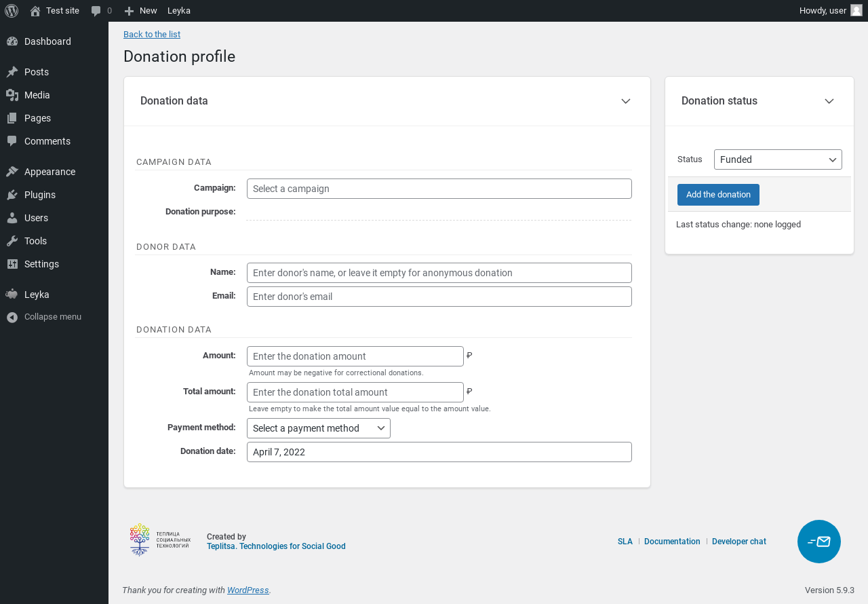Collapse the Donation status panel
Image resolution: width=868 pixels, height=604 pixels.
click(829, 101)
